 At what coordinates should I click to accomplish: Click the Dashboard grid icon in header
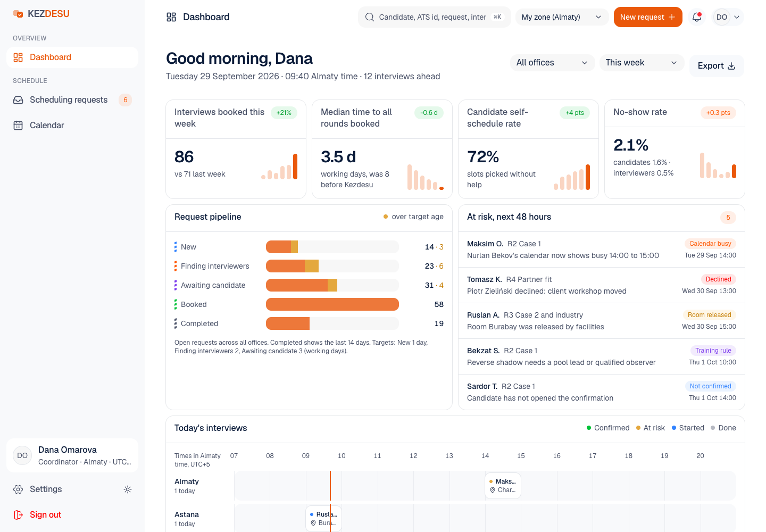(x=171, y=17)
